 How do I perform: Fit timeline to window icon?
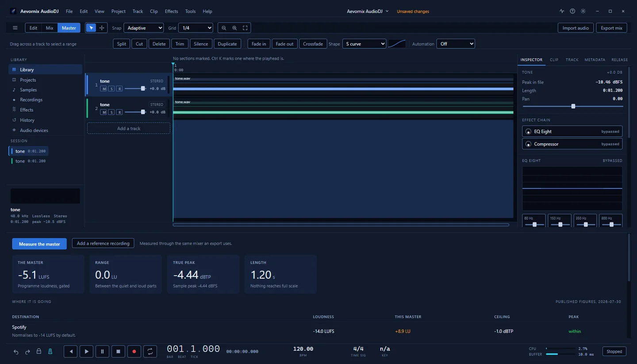(245, 28)
